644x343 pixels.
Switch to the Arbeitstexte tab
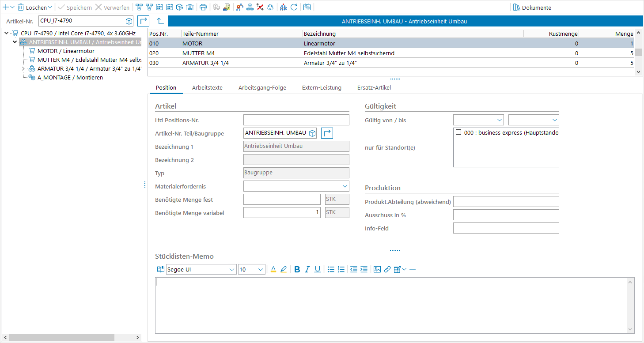[x=207, y=88]
